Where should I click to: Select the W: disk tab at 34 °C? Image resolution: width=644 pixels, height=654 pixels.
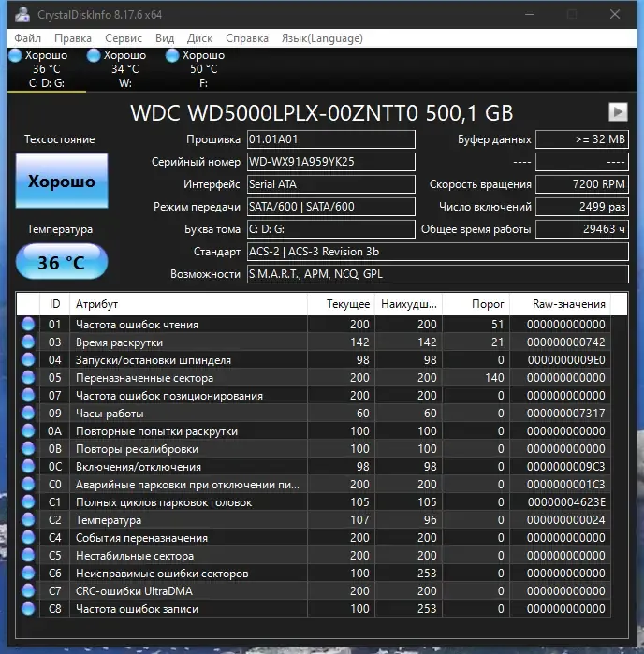tap(124, 69)
